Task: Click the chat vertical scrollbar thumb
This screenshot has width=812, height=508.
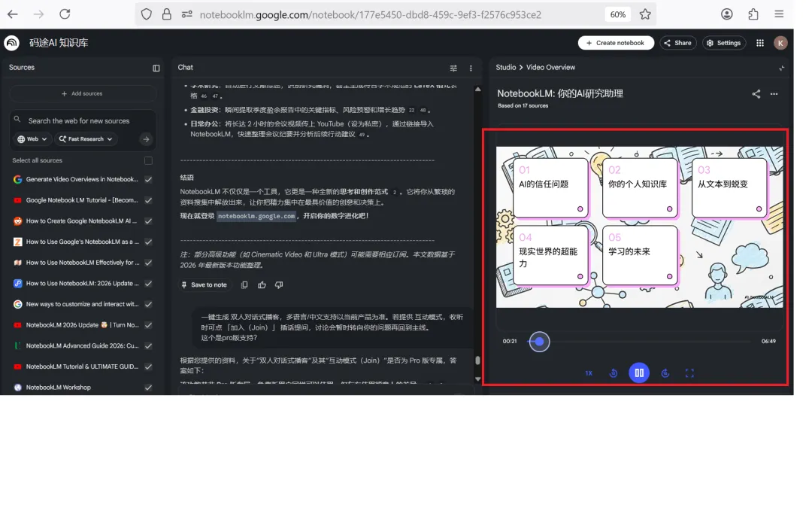Action: [477, 360]
